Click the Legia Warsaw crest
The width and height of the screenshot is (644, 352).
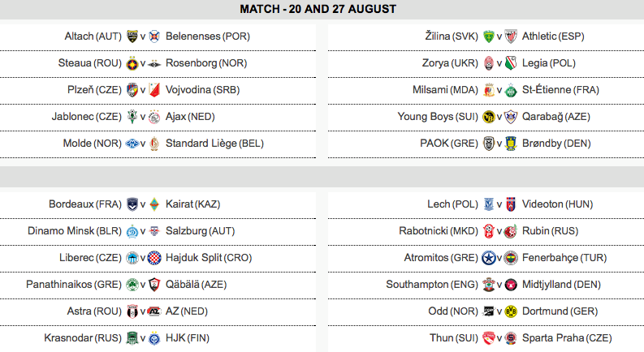pyautogui.click(x=511, y=63)
